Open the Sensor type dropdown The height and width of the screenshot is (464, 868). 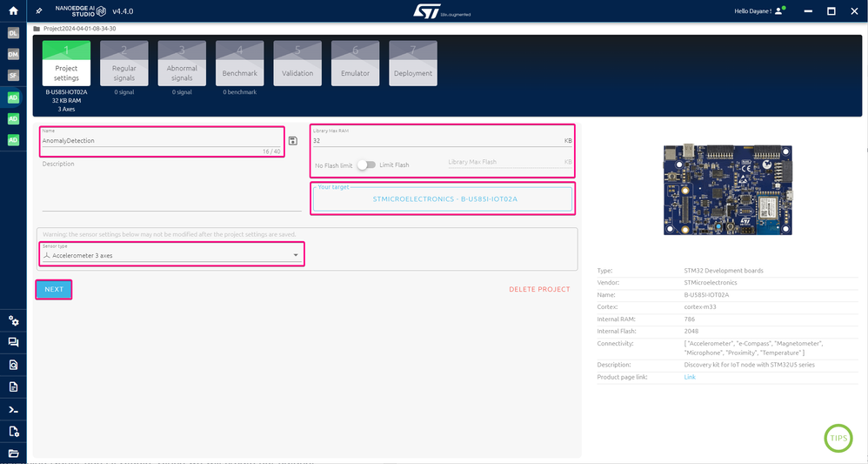point(171,256)
